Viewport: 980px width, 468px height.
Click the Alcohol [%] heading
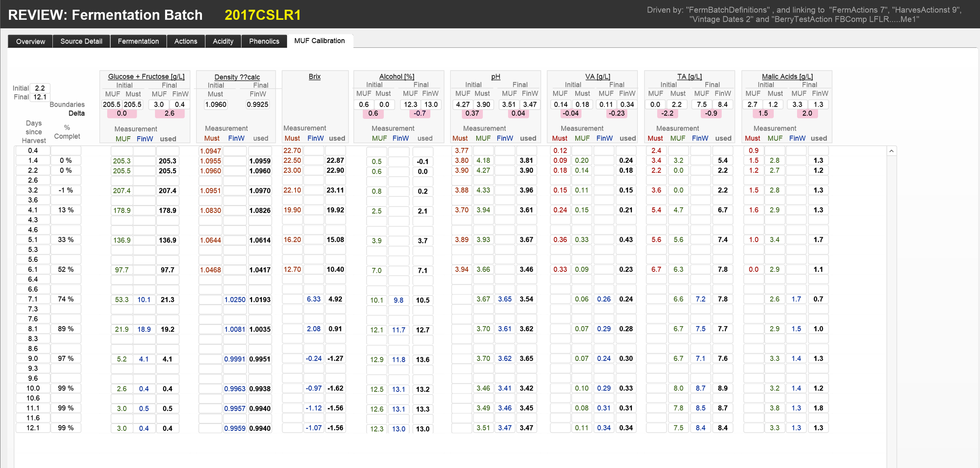click(397, 76)
